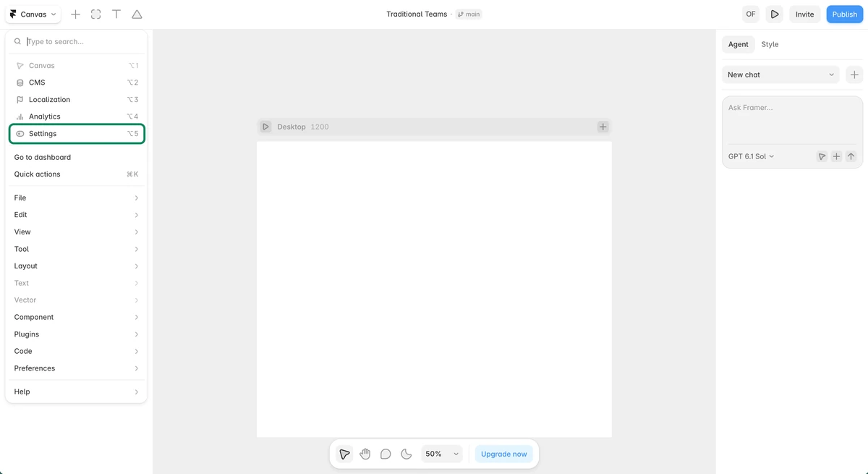
Task: Open Quick actions
Action: pos(76,174)
